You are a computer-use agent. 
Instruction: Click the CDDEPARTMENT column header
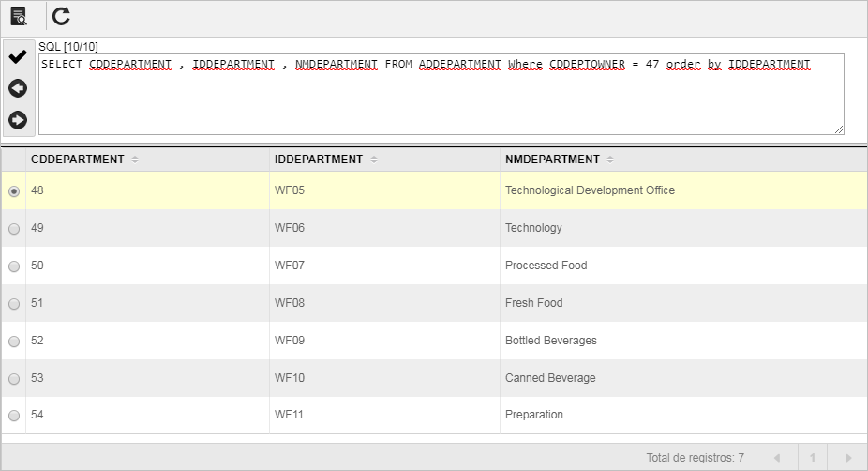147,160
